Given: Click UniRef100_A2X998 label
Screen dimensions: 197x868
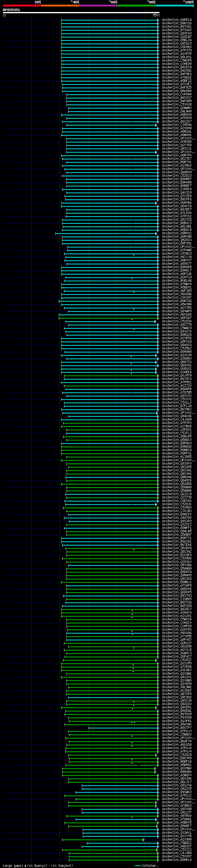Looking at the screenshot, I should point(176,839).
